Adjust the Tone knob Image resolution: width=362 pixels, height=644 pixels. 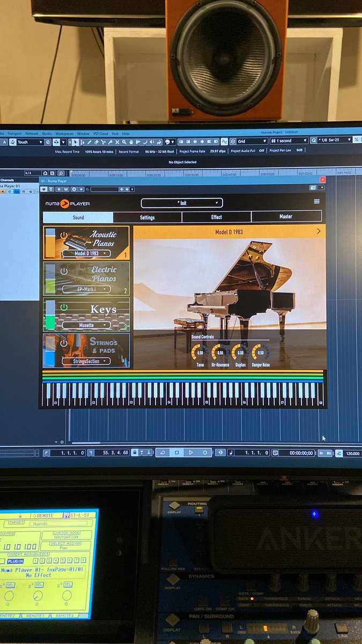point(200,353)
